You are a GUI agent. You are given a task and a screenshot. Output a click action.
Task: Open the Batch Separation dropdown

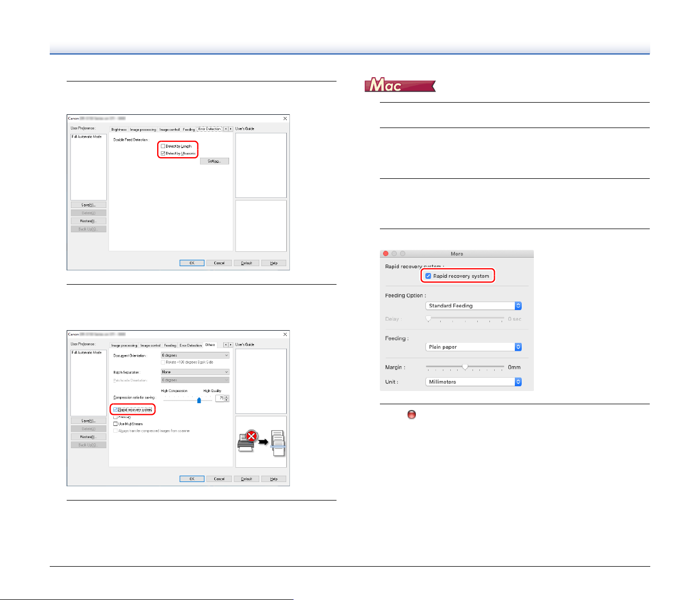click(x=195, y=372)
